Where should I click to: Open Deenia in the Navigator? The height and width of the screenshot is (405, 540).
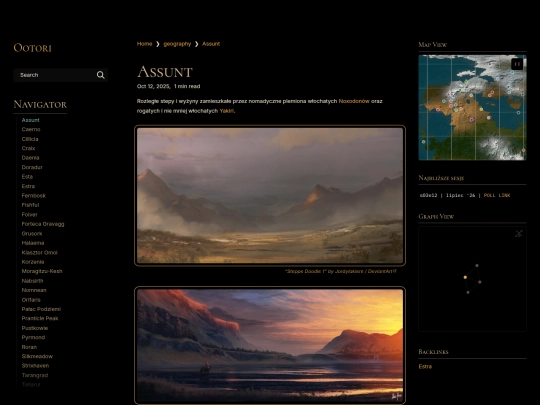click(30, 158)
